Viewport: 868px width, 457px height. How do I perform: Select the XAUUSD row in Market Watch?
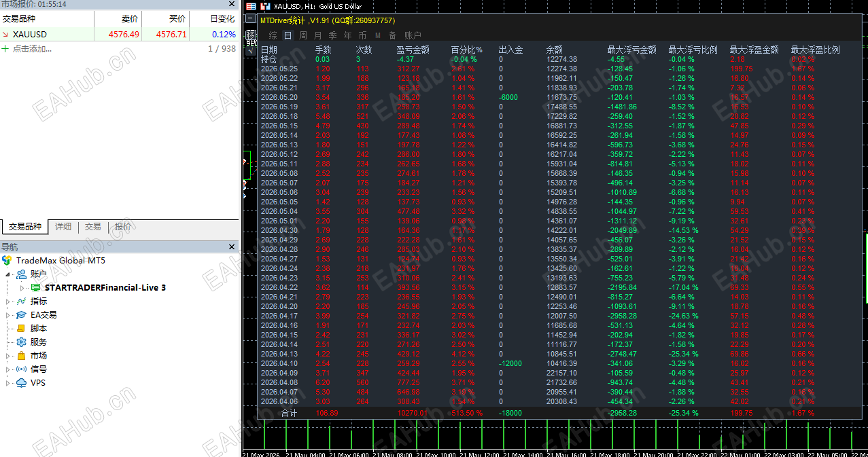coord(119,34)
